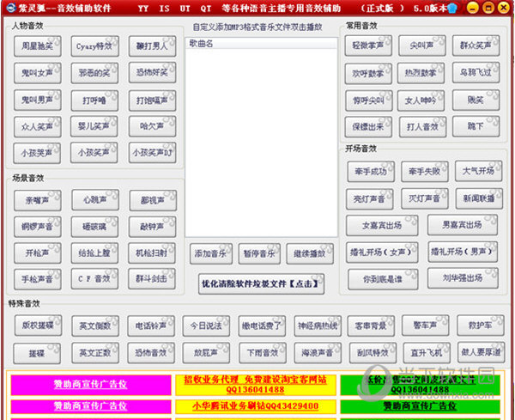515x420 pixels.
Task: Trigger the 小孩笑声DJ button
Action: [152, 153]
